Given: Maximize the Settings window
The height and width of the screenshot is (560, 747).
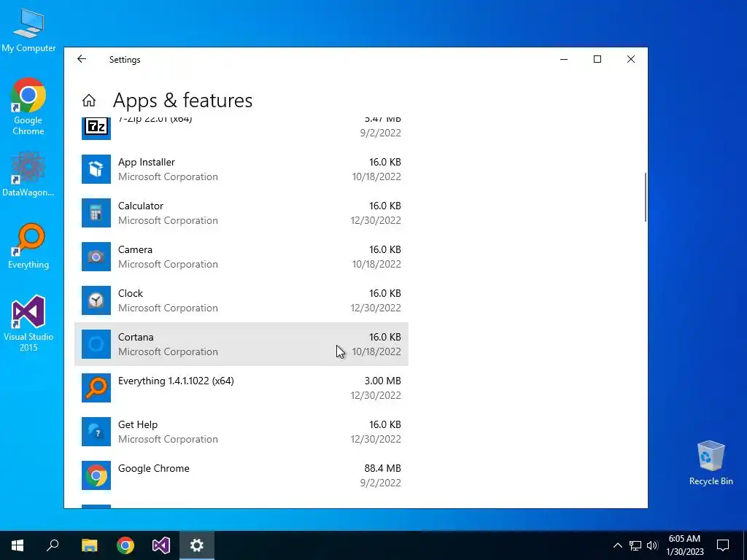Looking at the screenshot, I should pyautogui.click(x=597, y=59).
